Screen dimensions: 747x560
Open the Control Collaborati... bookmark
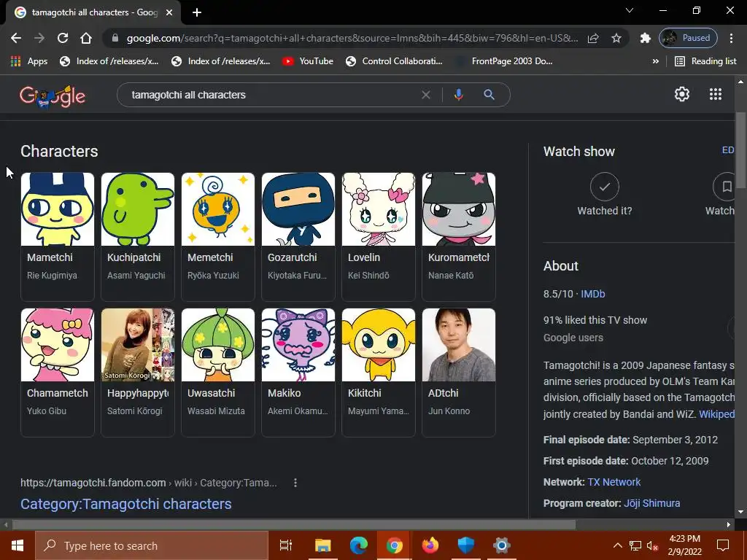coord(394,61)
